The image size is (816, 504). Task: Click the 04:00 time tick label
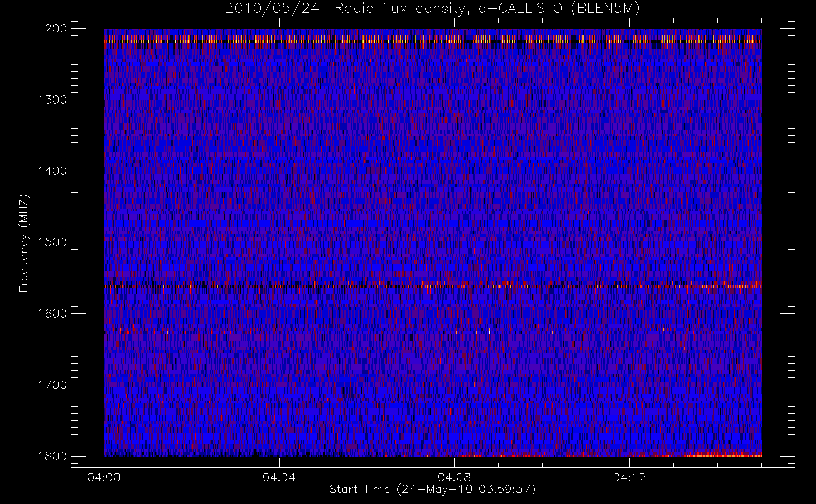point(104,477)
